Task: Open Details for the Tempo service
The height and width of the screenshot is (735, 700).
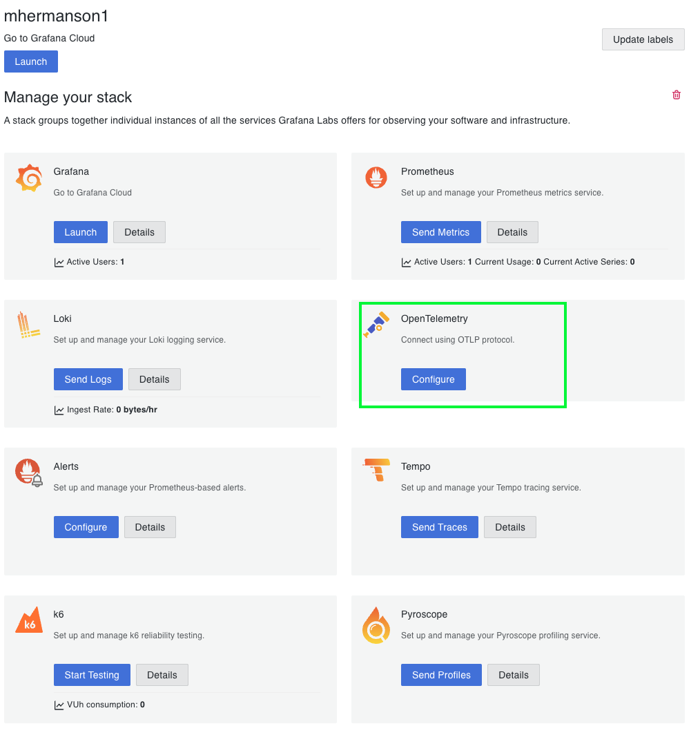Action: (x=509, y=527)
